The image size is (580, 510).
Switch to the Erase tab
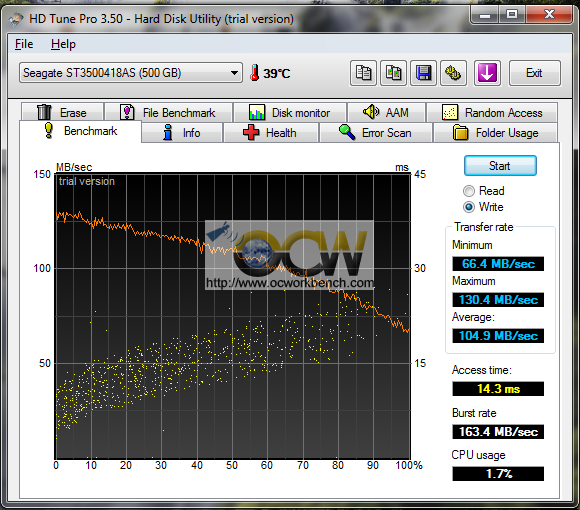point(62,112)
